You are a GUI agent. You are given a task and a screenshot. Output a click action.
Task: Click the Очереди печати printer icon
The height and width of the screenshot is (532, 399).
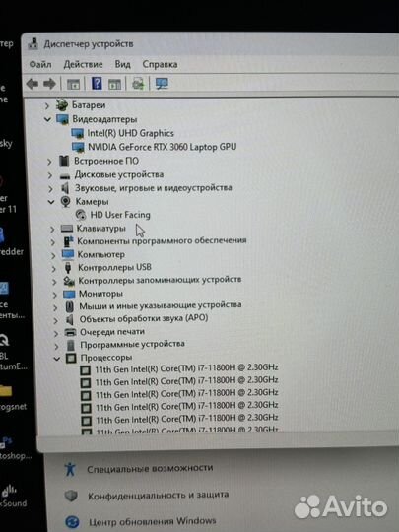coord(70,332)
